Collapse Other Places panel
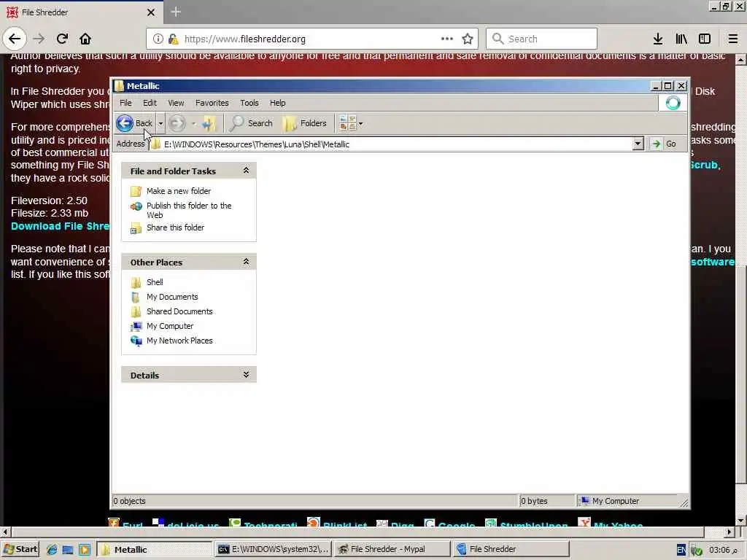This screenshot has height=560, width=747. tap(246, 262)
